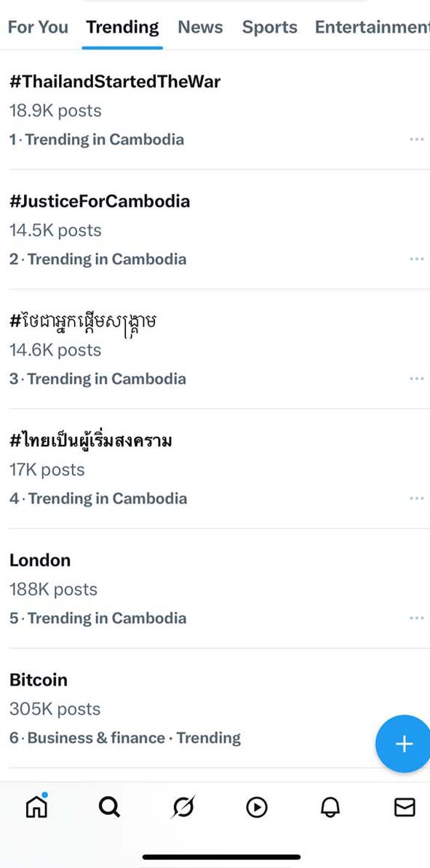This screenshot has width=430, height=868.
Task: Switch to the Entertainment tab
Action: (x=373, y=27)
